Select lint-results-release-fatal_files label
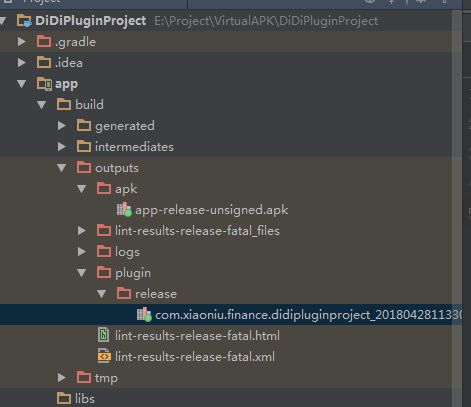The width and height of the screenshot is (471, 407). pyautogui.click(x=197, y=231)
